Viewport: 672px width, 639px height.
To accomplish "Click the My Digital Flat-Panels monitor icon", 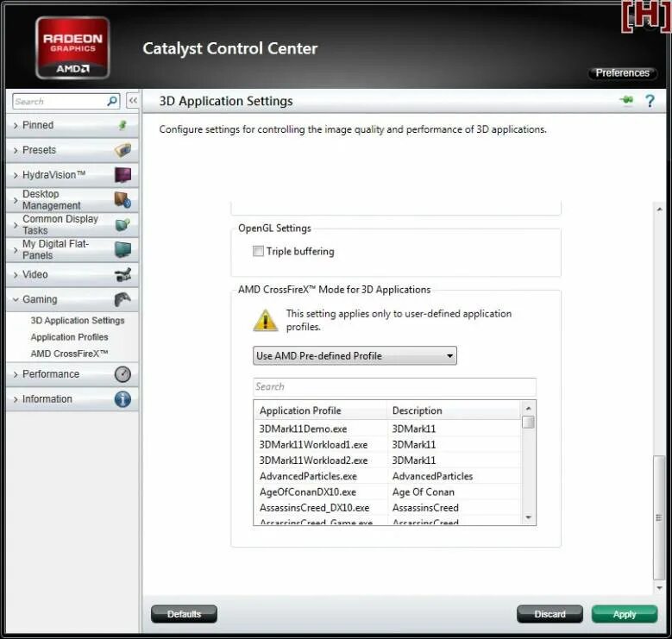I will (x=123, y=249).
